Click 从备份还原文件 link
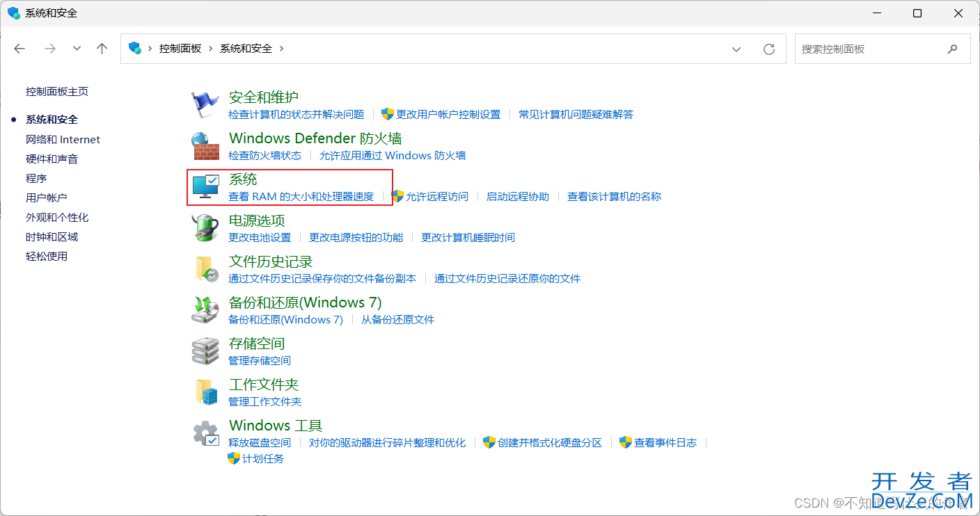The height and width of the screenshot is (516, 980). click(397, 319)
